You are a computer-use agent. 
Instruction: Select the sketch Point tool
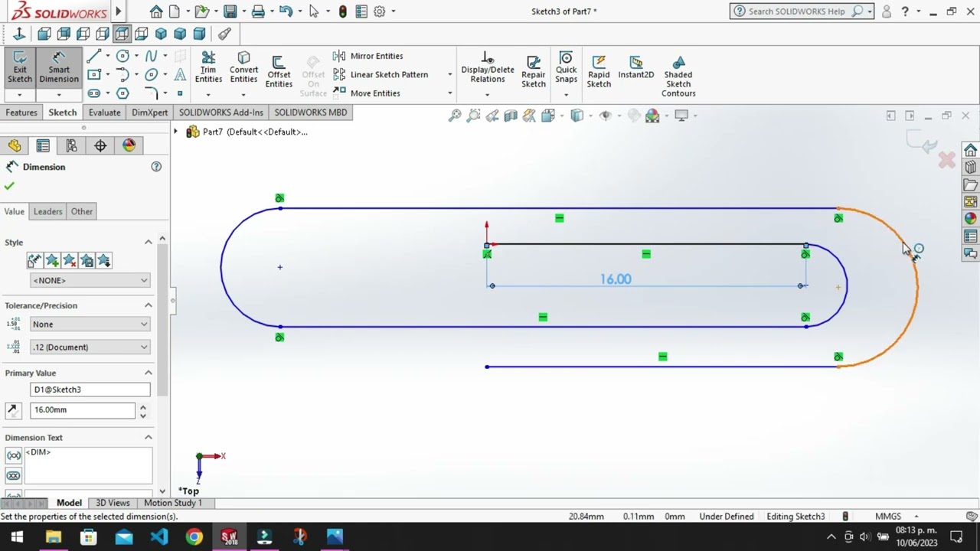(180, 93)
